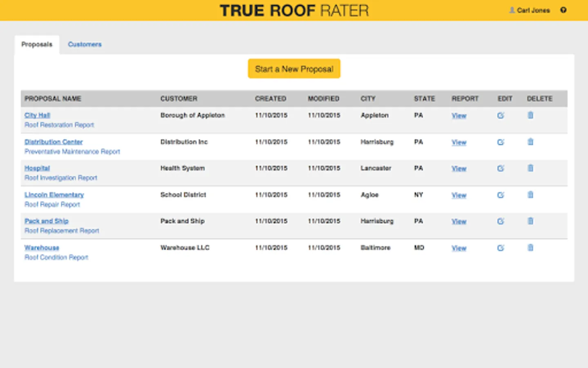Screen dimensions: 588x368
Task: Start a New Proposal
Action: coord(294,69)
